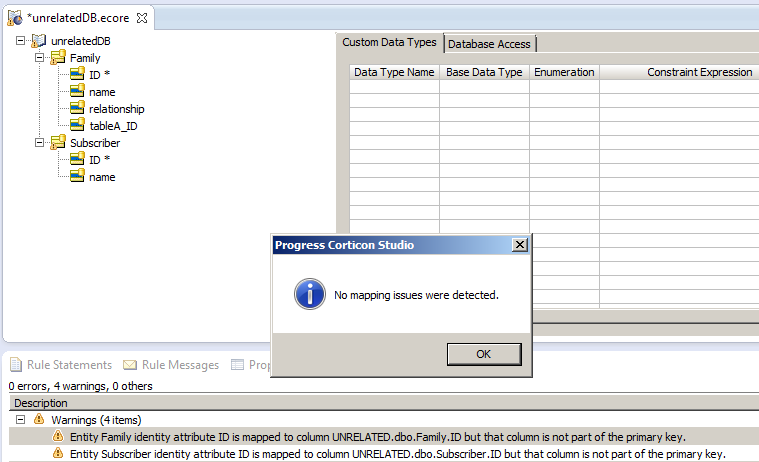Click the Family entity icon

[58, 58]
